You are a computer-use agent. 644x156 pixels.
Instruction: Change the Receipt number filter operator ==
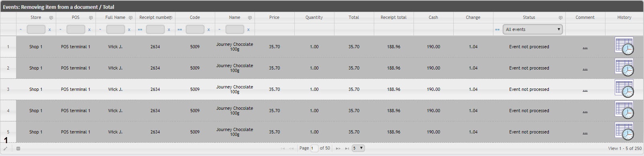coord(140,29)
